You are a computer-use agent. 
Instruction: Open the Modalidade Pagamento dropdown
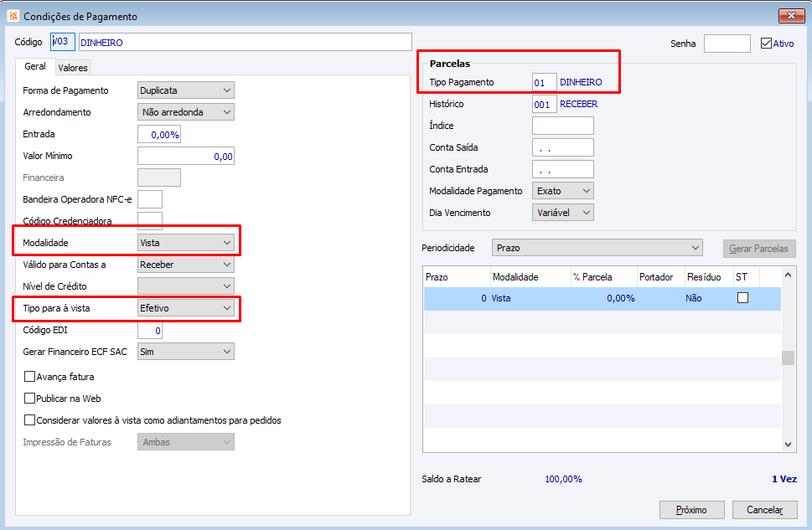pyautogui.click(x=563, y=191)
